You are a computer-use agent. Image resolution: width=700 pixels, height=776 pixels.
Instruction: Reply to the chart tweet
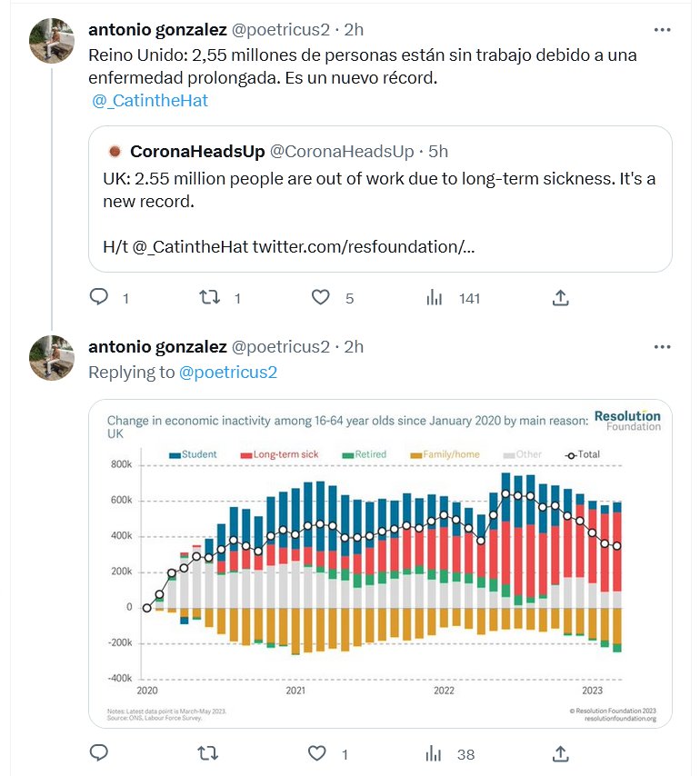pos(100,753)
